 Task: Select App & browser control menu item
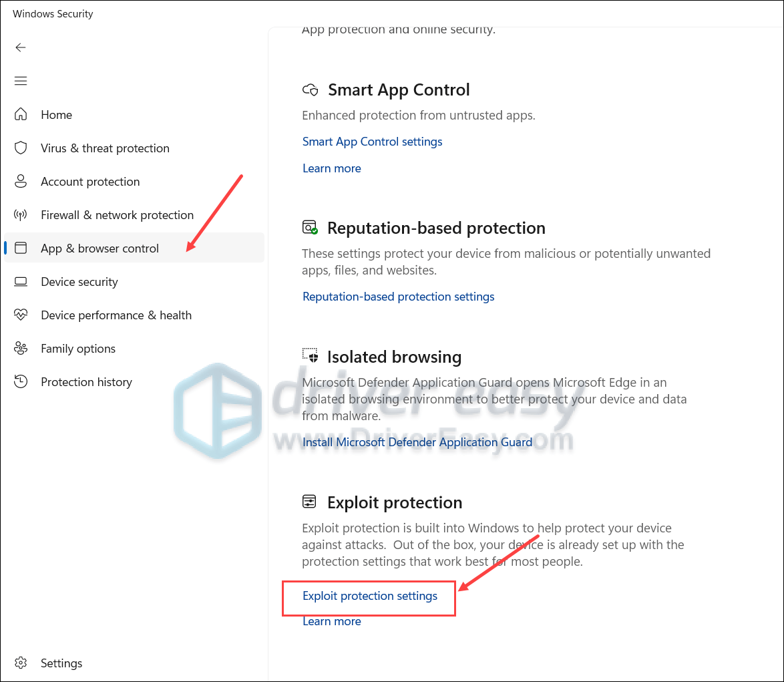point(134,248)
